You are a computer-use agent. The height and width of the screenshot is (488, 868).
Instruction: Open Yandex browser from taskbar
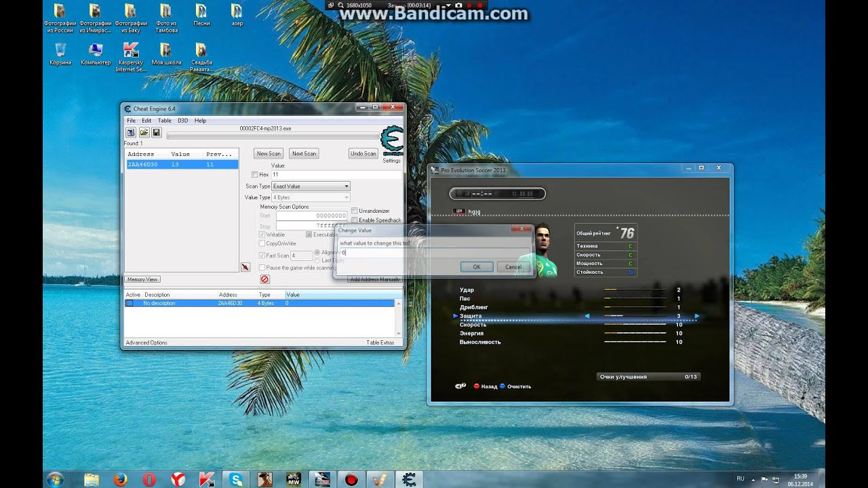[x=178, y=479]
